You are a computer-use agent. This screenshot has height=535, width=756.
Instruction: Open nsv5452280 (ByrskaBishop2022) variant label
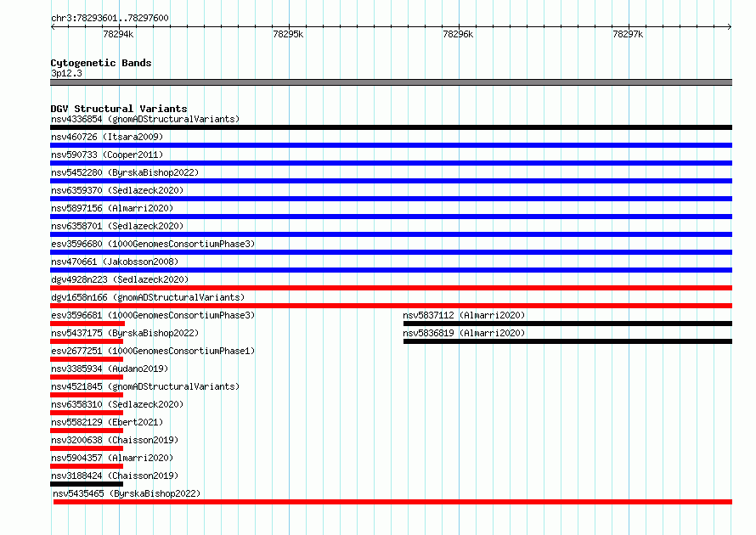tap(125, 172)
